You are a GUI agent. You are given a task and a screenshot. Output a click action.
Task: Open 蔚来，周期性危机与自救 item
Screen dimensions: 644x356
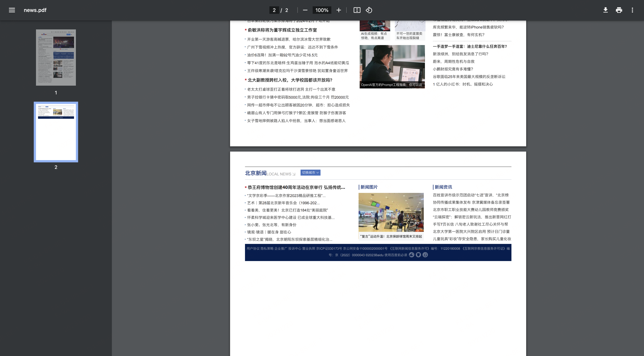click(x=453, y=61)
